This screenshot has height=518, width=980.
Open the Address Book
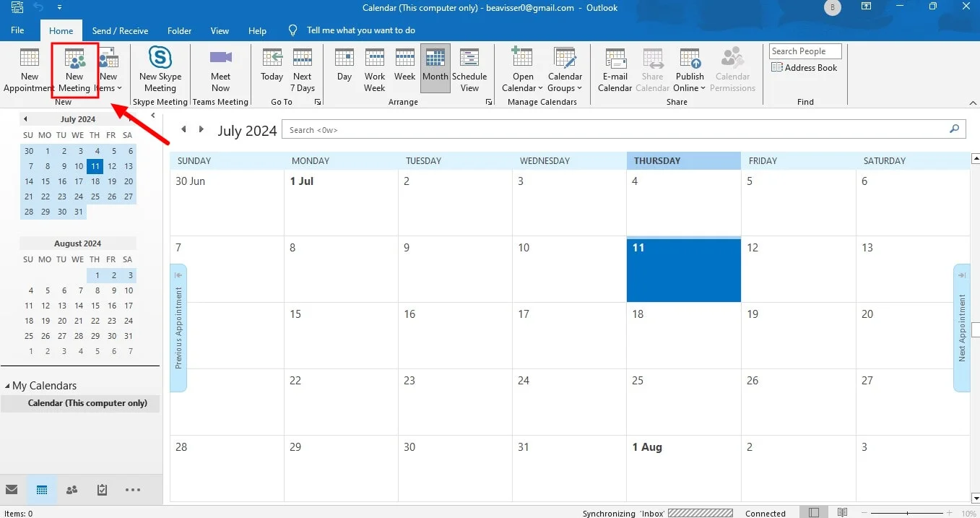pos(805,68)
